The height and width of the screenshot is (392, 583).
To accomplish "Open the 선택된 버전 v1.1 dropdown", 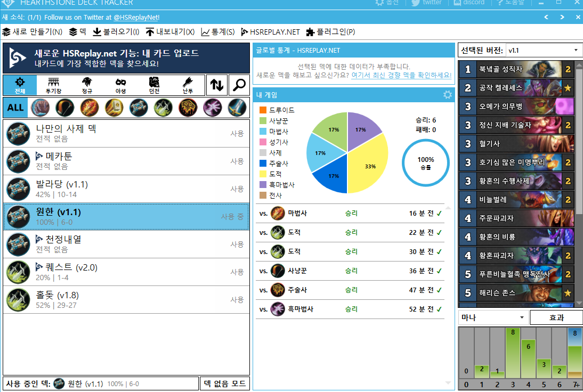I will [x=544, y=50].
